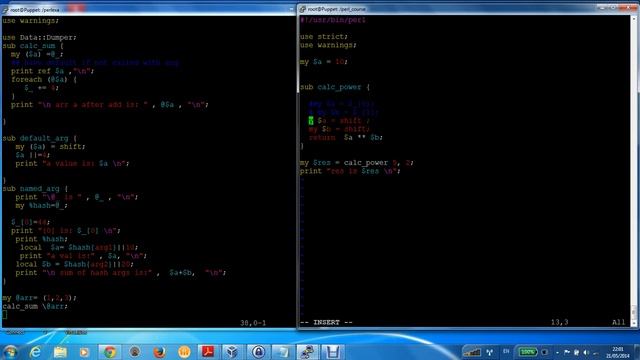Click the padlock application icon in taskbar

point(258,352)
